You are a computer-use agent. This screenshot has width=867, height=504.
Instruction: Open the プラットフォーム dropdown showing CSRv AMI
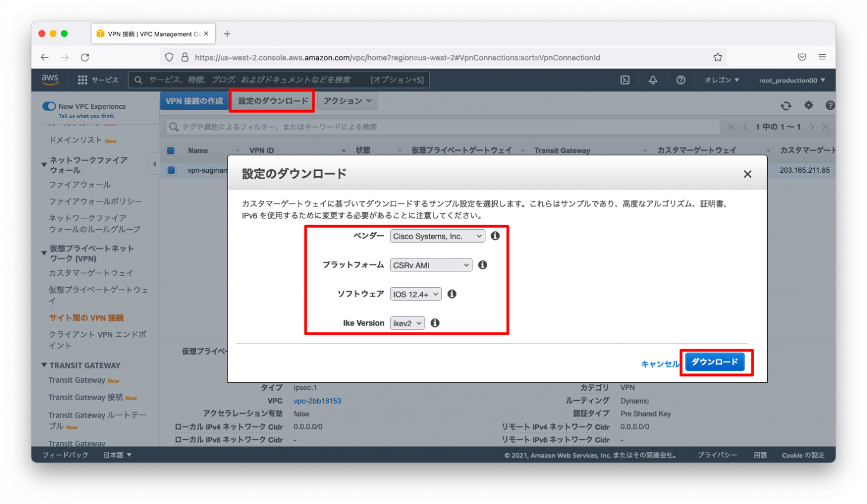[431, 265]
